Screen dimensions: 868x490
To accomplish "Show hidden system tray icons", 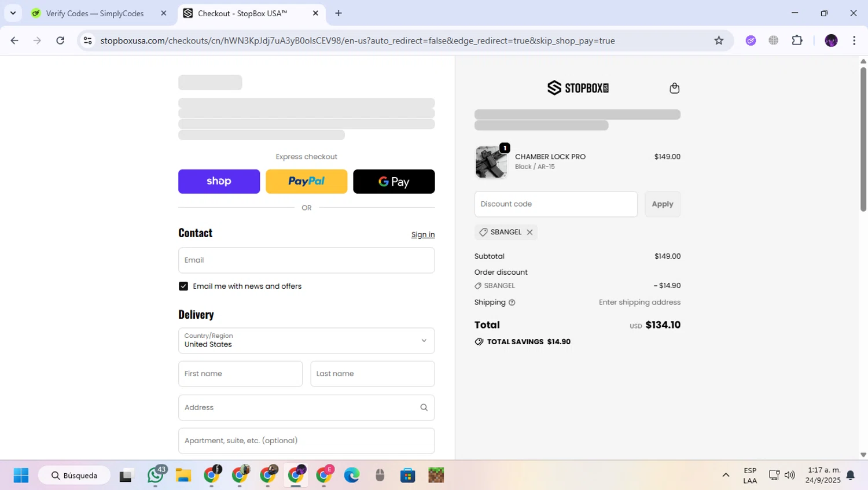I will coord(726,476).
